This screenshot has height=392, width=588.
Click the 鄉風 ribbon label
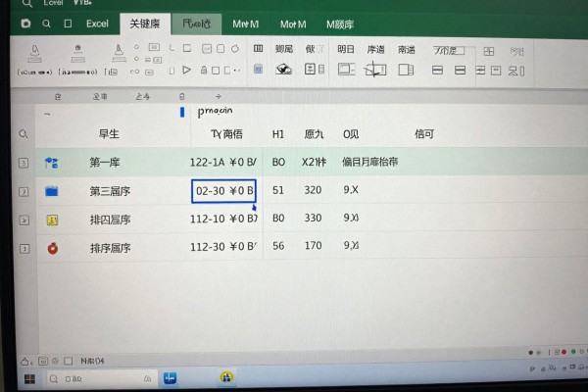coord(284,49)
